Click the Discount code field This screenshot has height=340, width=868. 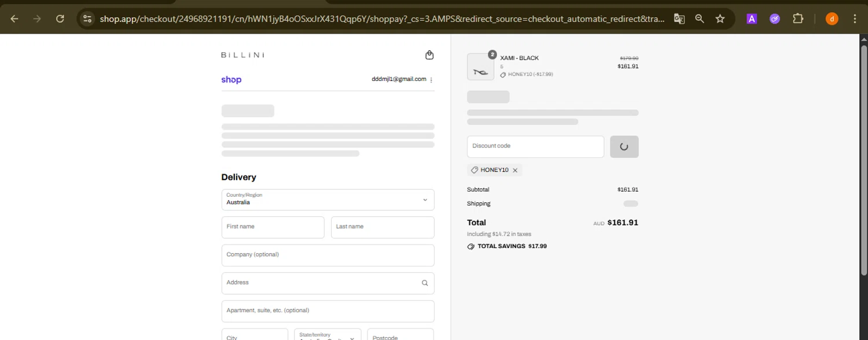535,146
